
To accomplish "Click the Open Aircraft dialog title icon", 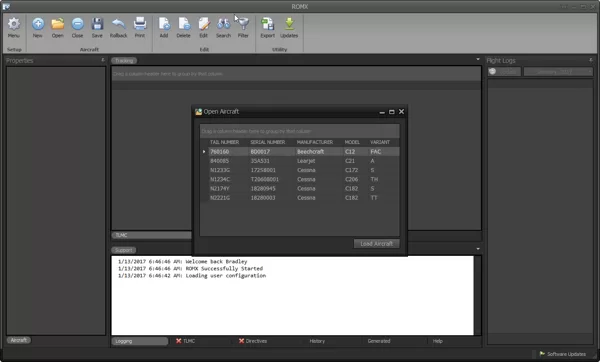I will 198,112.
